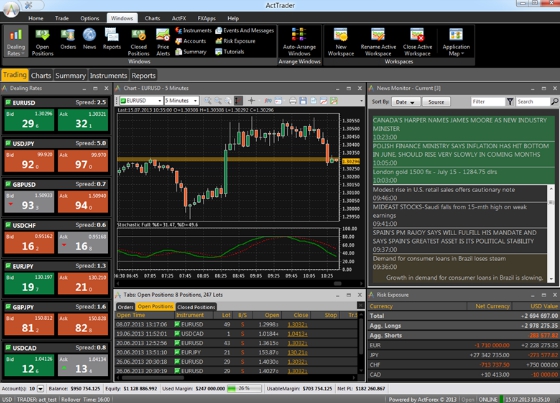Screen dimensions: 560x403
Task: Switch to the Instruments workspace tab
Action: (x=108, y=75)
